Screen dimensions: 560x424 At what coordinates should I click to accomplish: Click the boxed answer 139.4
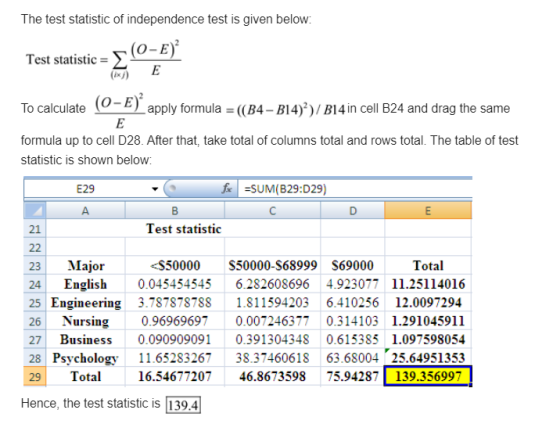pos(183,405)
